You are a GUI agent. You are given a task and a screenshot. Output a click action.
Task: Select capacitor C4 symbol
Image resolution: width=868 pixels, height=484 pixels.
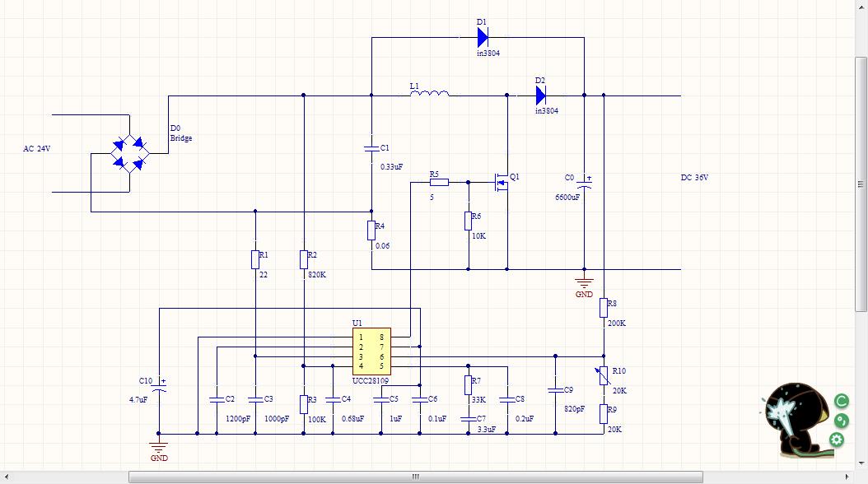(333, 399)
